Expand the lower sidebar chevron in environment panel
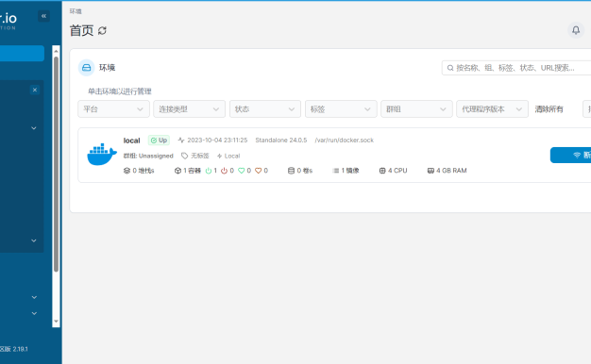591x364 pixels. [34, 240]
